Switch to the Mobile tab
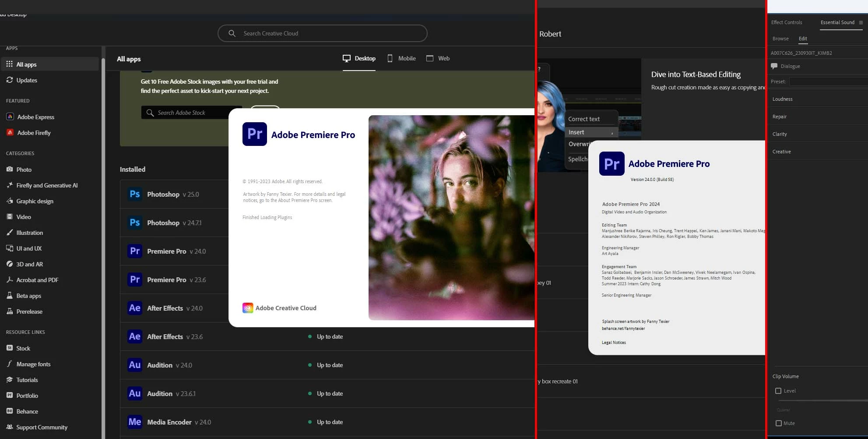 [401, 58]
